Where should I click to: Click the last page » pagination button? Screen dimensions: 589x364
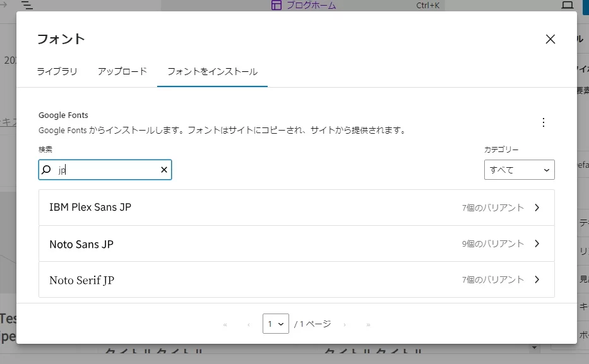click(x=368, y=325)
